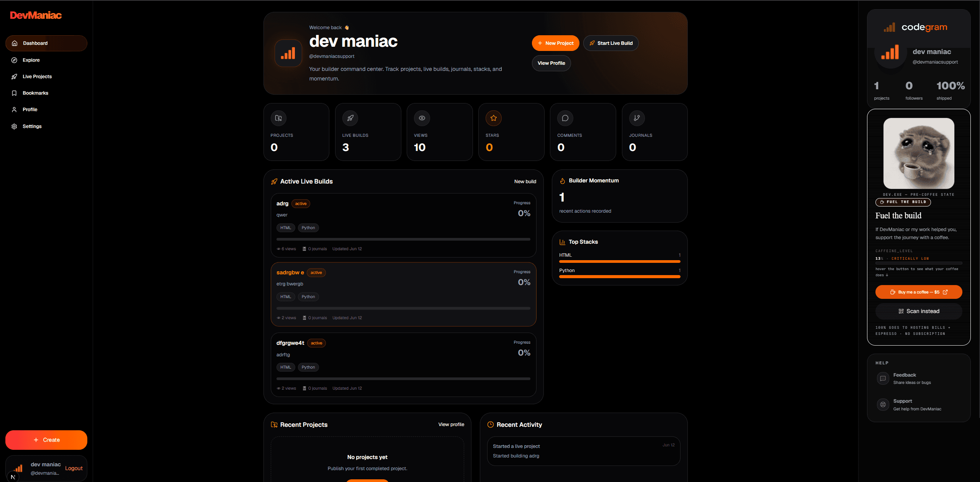Click New build link

tap(525, 182)
